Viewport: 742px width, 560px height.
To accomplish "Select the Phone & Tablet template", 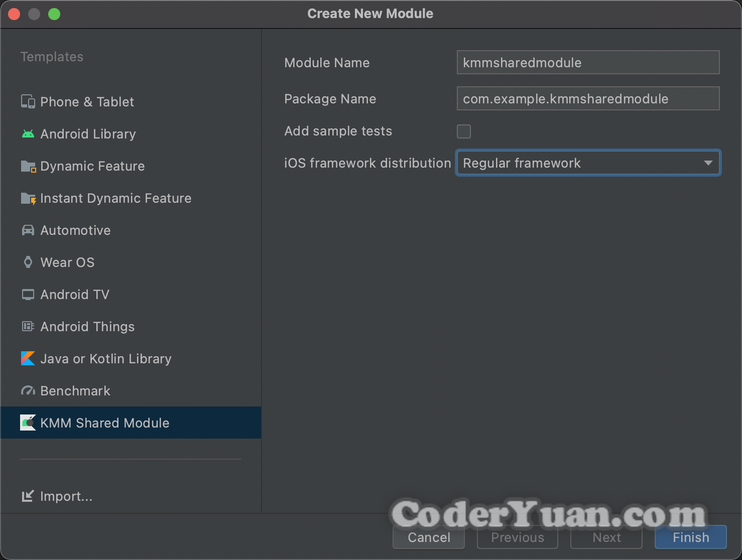I will click(131, 102).
